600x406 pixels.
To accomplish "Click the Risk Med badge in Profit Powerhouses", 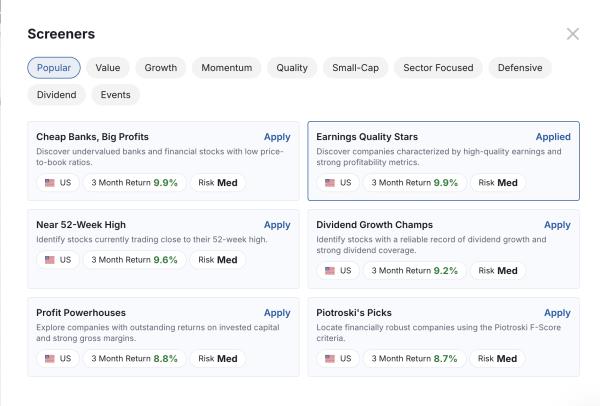I will (218, 359).
